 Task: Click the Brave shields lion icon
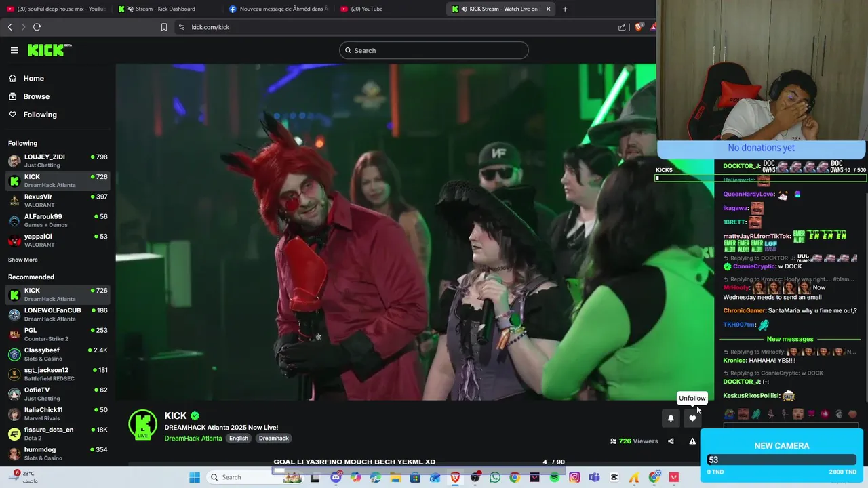coord(638,27)
